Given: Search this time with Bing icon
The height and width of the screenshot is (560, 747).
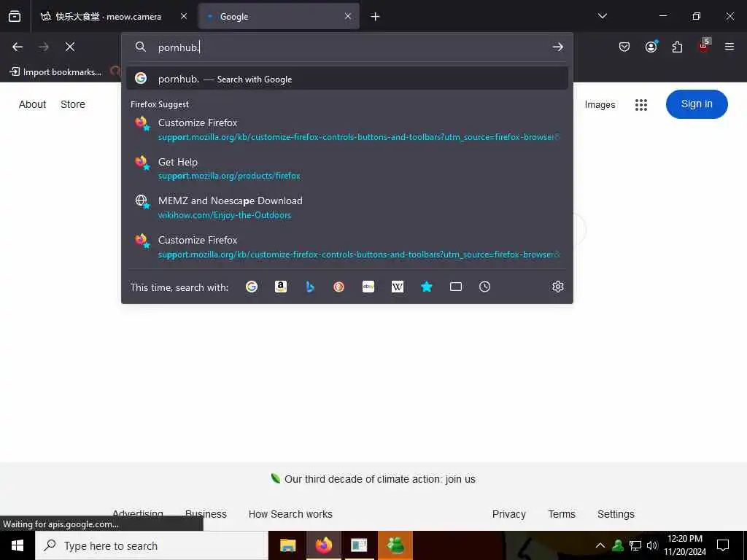Looking at the screenshot, I should [x=310, y=287].
